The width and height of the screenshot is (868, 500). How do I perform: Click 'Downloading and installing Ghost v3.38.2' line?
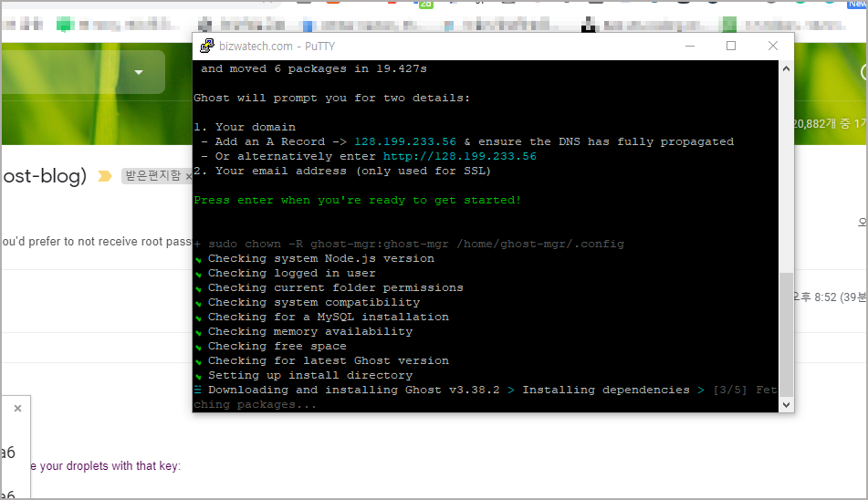354,390
